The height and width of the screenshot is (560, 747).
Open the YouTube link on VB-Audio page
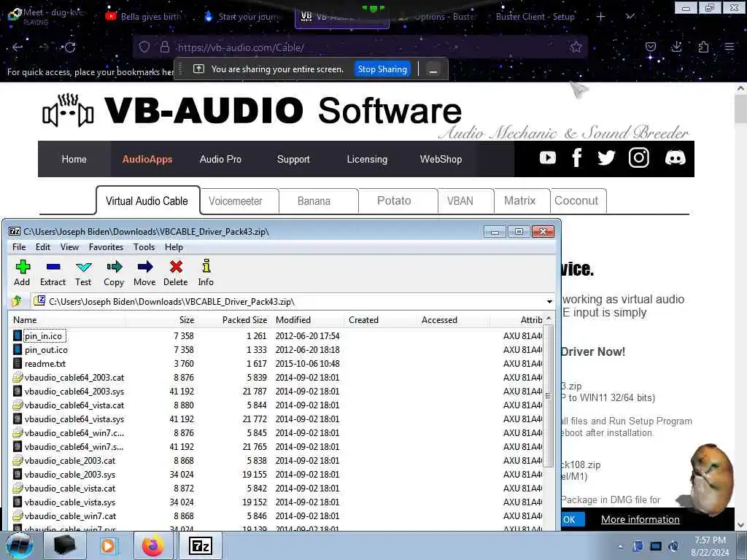pos(548,157)
